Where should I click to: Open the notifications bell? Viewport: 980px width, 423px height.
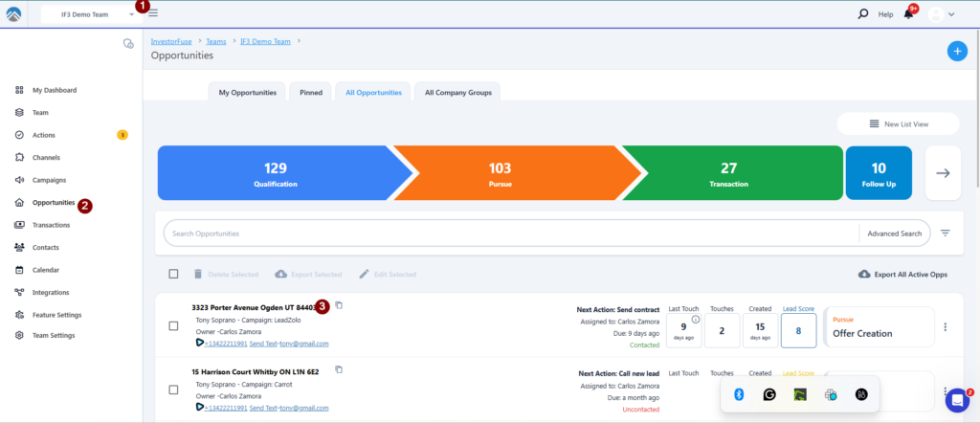pyautogui.click(x=909, y=13)
